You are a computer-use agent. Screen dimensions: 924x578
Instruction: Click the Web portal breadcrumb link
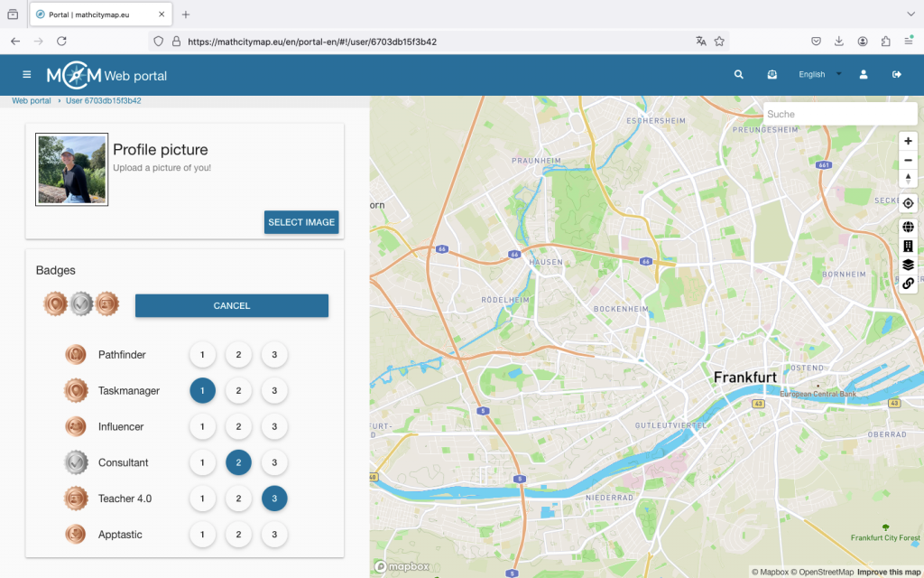32,101
